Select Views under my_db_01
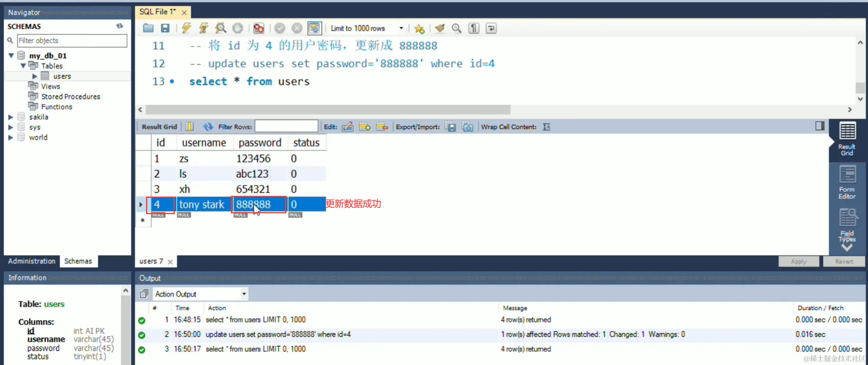This screenshot has width=868, height=365. coord(51,86)
